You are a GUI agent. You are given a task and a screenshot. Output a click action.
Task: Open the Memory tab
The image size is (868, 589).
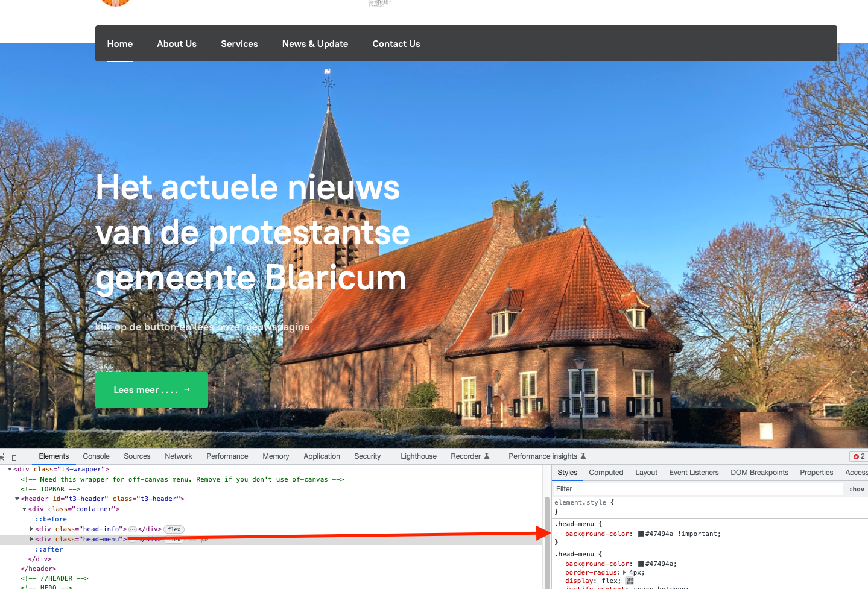(x=276, y=456)
